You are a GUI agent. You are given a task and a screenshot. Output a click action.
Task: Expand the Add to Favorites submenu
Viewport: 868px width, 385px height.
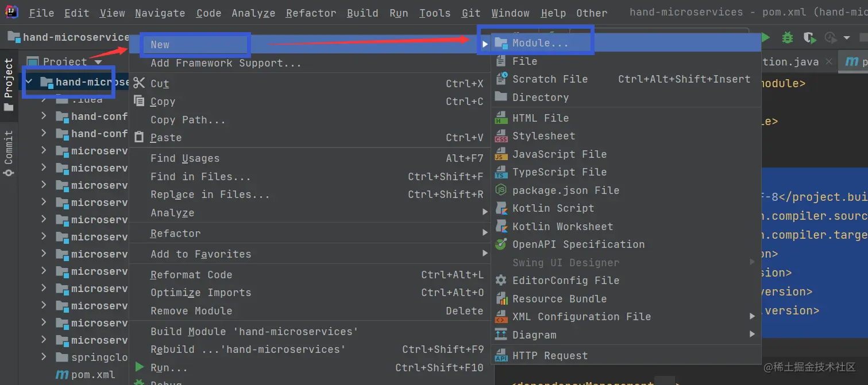310,254
